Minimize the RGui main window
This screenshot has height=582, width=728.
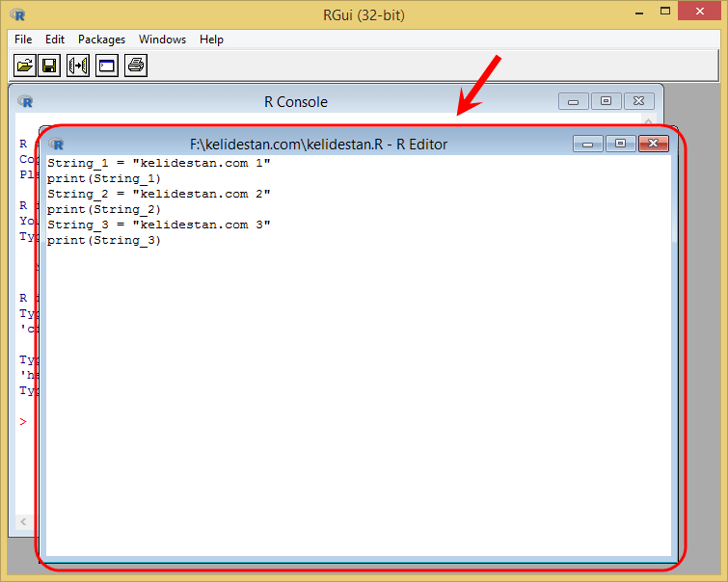pyautogui.click(x=639, y=13)
